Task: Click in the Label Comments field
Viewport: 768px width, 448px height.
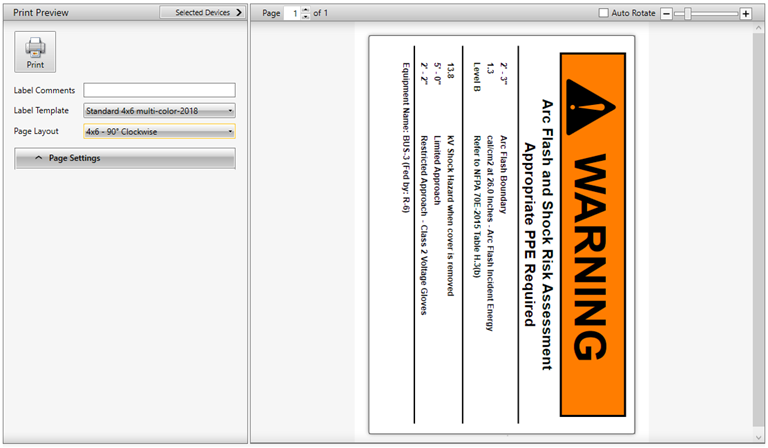Action: point(159,90)
